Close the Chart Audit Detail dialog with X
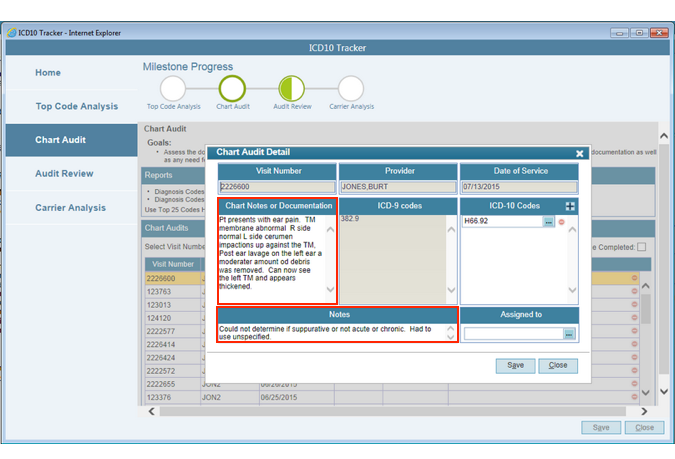The width and height of the screenshot is (675, 459). pyautogui.click(x=579, y=154)
